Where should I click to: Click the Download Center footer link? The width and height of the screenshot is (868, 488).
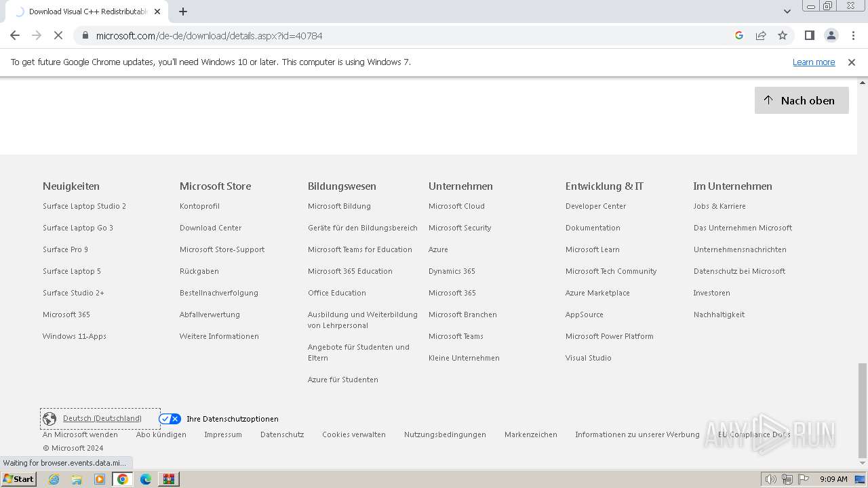tap(210, 228)
